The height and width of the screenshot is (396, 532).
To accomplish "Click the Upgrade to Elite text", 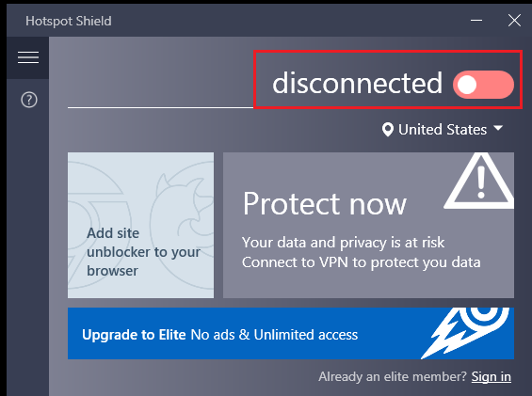I will point(134,335).
